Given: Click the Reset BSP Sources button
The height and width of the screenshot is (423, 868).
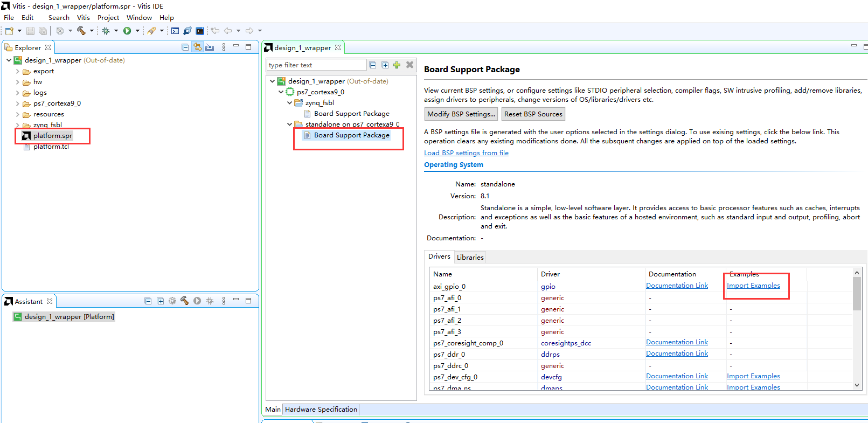Looking at the screenshot, I should coord(533,114).
